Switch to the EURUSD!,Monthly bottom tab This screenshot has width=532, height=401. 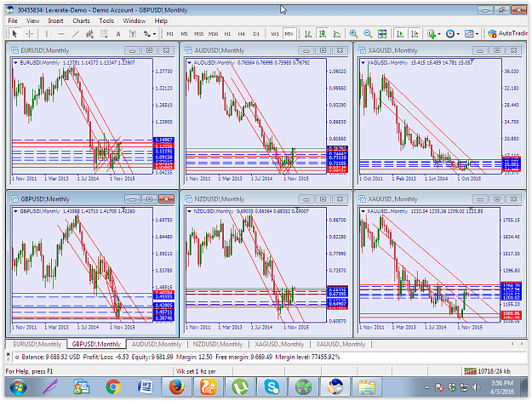pos(37,344)
